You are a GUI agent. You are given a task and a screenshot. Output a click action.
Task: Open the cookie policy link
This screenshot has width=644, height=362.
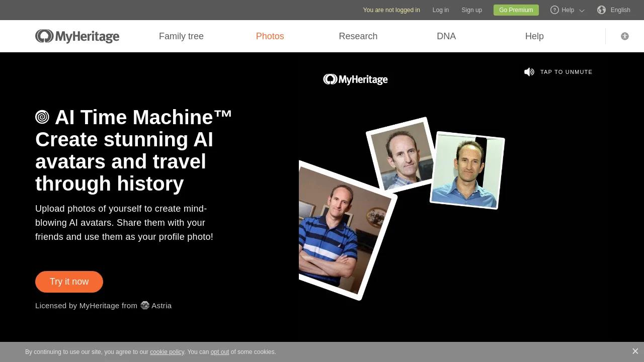(167, 352)
